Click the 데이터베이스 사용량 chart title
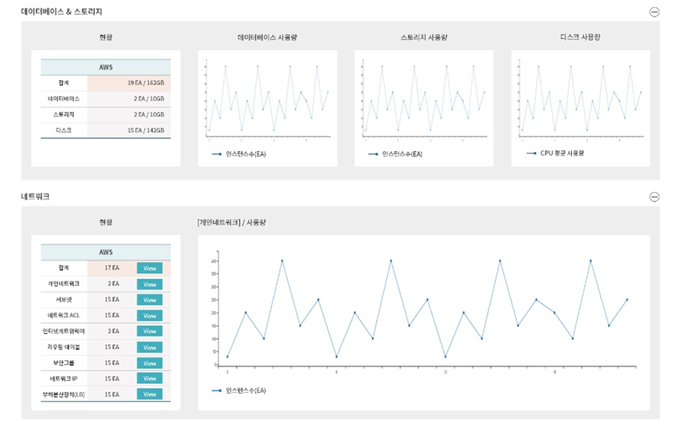Viewport: 674px width, 427px height. (x=267, y=37)
